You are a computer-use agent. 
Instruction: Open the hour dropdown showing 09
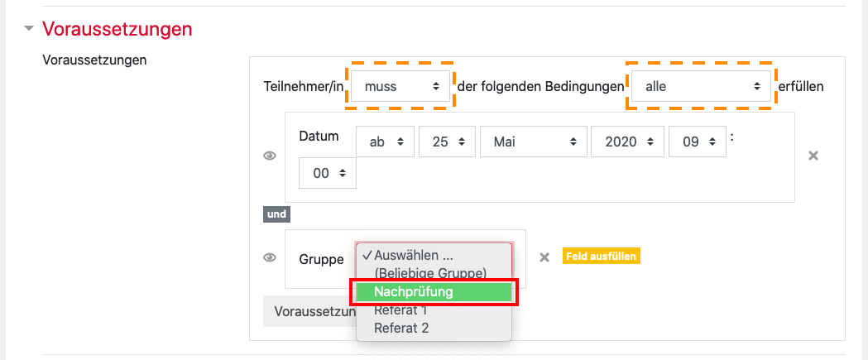point(698,142)
